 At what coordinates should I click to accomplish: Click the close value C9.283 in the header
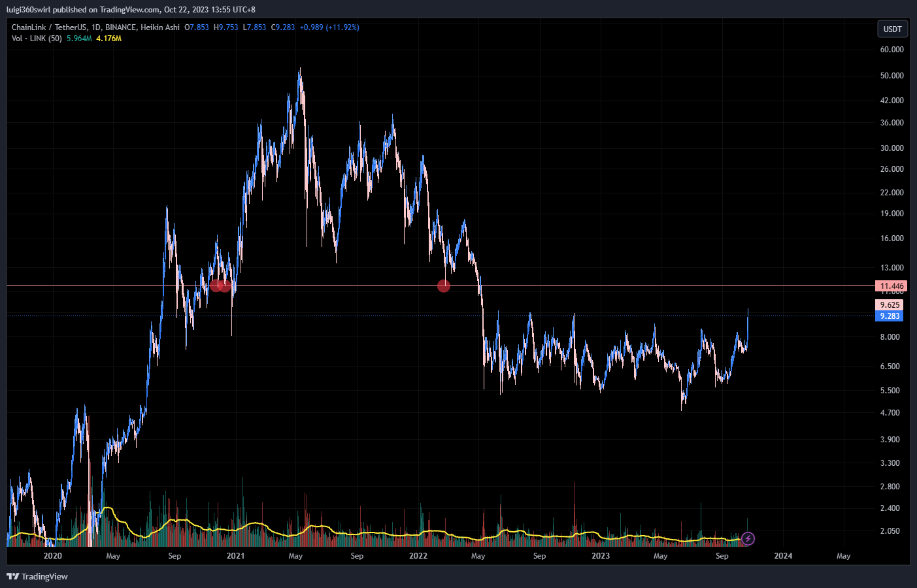click(x=283, y=27)
